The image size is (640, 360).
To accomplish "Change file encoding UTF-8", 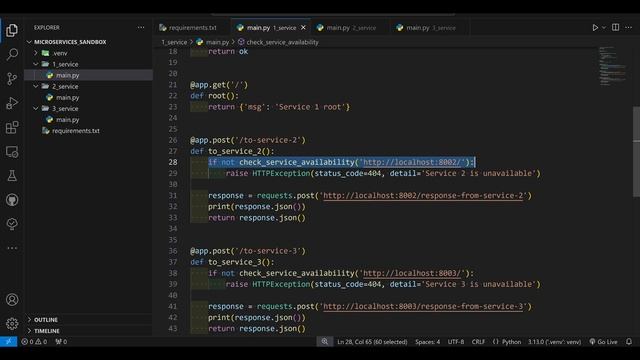I will coord(456,342).
